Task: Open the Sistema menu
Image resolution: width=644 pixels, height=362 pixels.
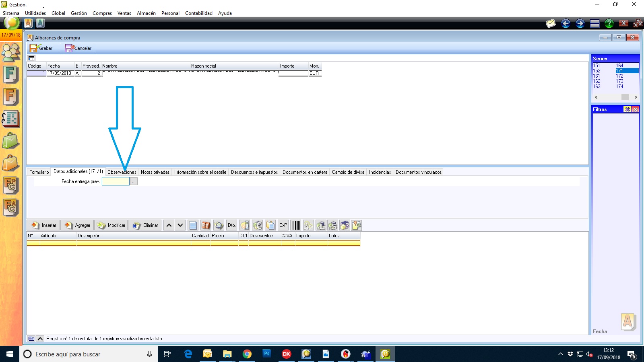Action: [11, 13]
